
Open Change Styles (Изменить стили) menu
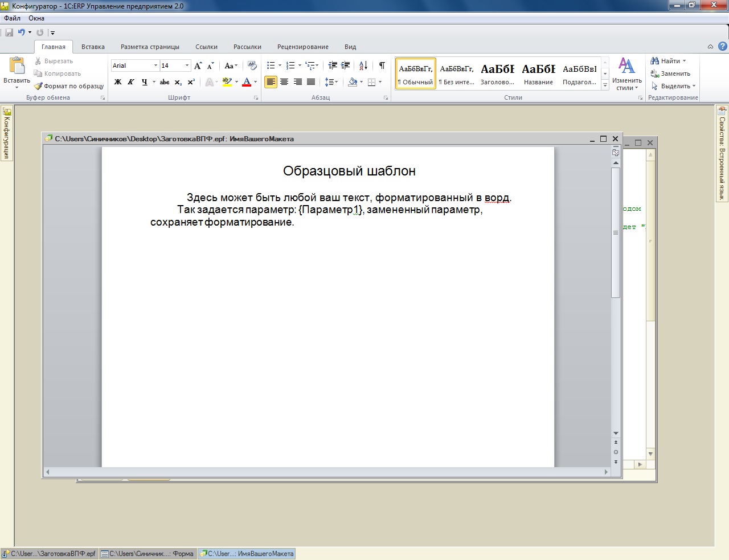click(626, 74)
